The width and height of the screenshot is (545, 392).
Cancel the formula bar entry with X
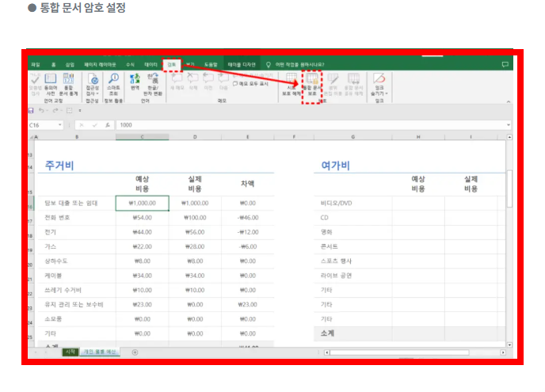click(82, 125)
